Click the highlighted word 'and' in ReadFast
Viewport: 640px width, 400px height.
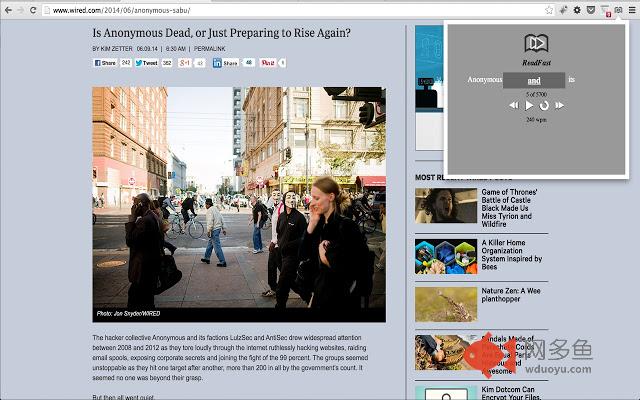534,80
